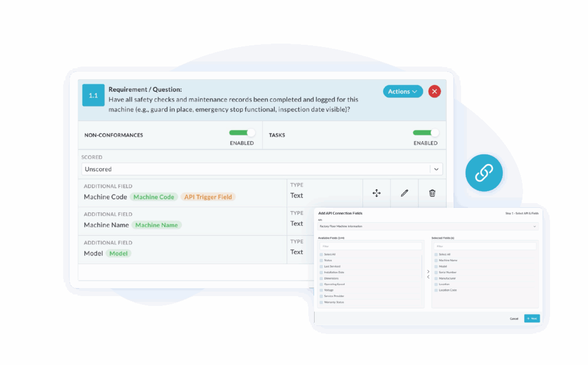Screen dimensions: 588x365
Task: Check Select All under Available Fields
Action: click(x=321, y=254)
